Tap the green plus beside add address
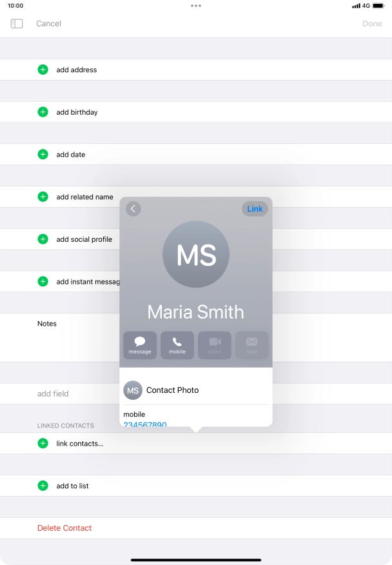 coord(43,70)
